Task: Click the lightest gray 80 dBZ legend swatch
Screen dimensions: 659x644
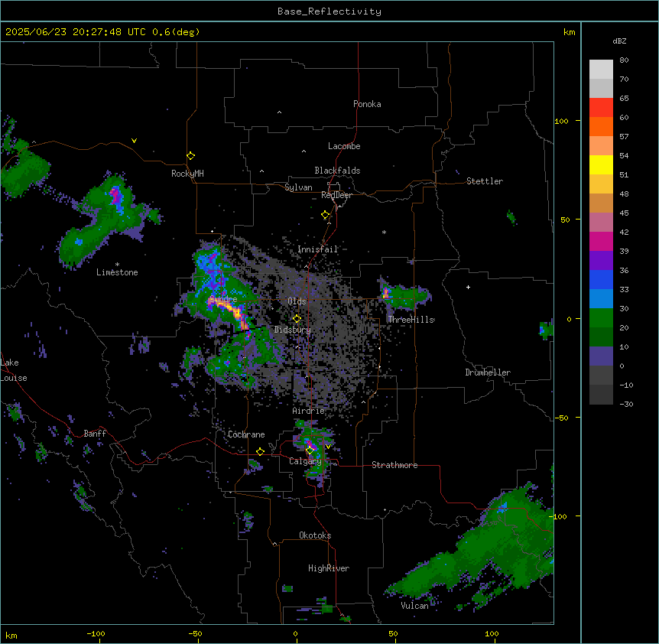Action: [x=601, y=70]
